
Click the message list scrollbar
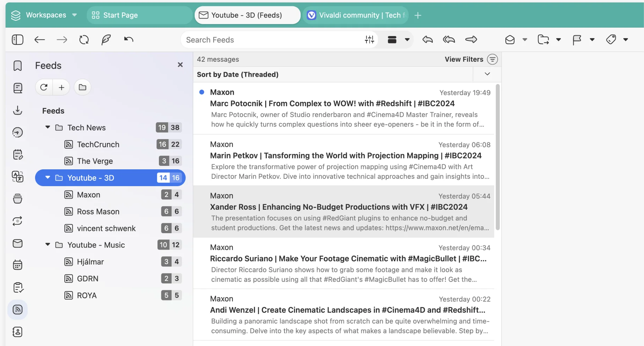(x=497, y=157)
